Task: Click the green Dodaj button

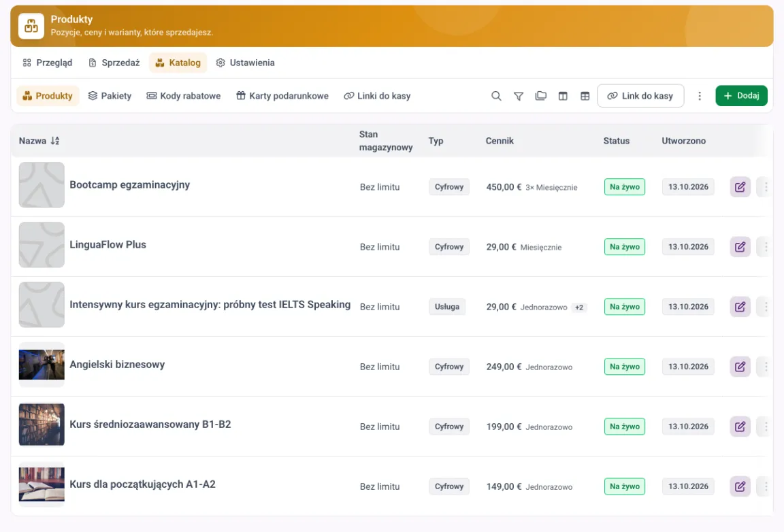Action: point(742,96)
